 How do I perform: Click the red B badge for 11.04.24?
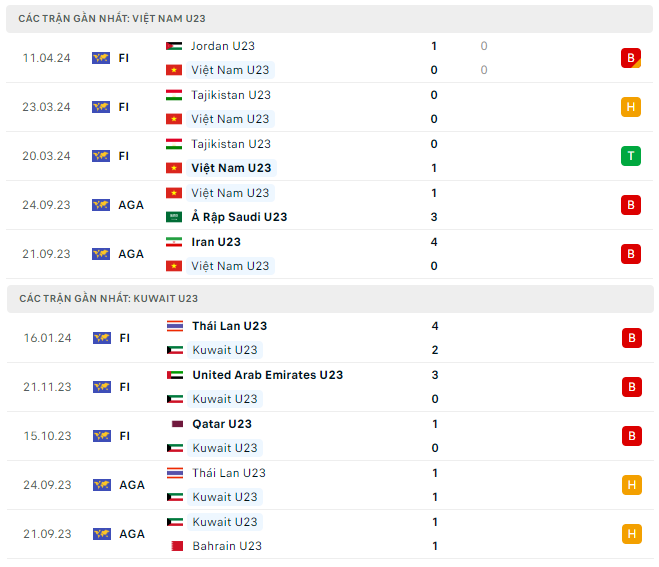pos(630,58)
